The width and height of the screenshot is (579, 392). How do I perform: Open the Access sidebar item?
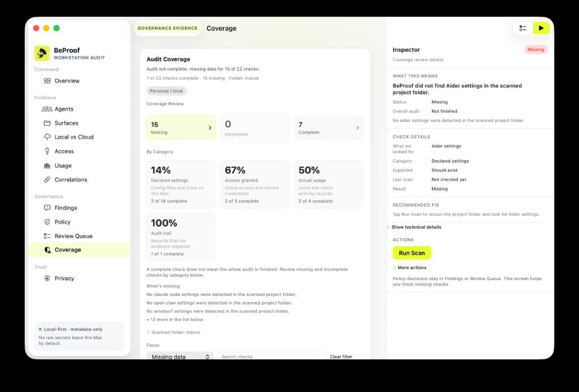79,151
